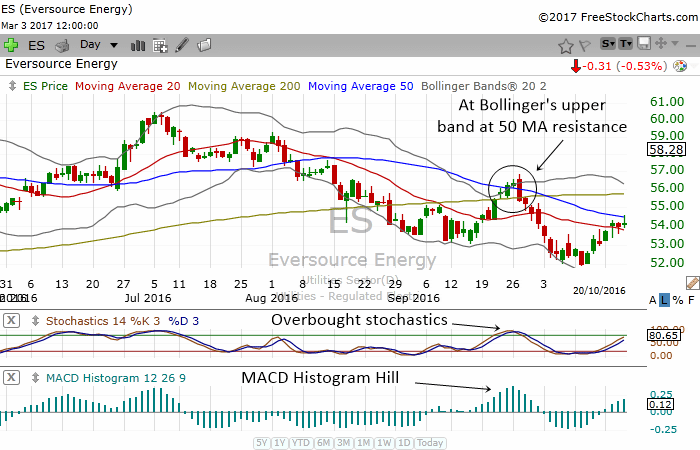Viewport: 700px width, 450px height.
Task: Select the 1Y range tab
Action: pyautogui.click(x=279, y=443)
